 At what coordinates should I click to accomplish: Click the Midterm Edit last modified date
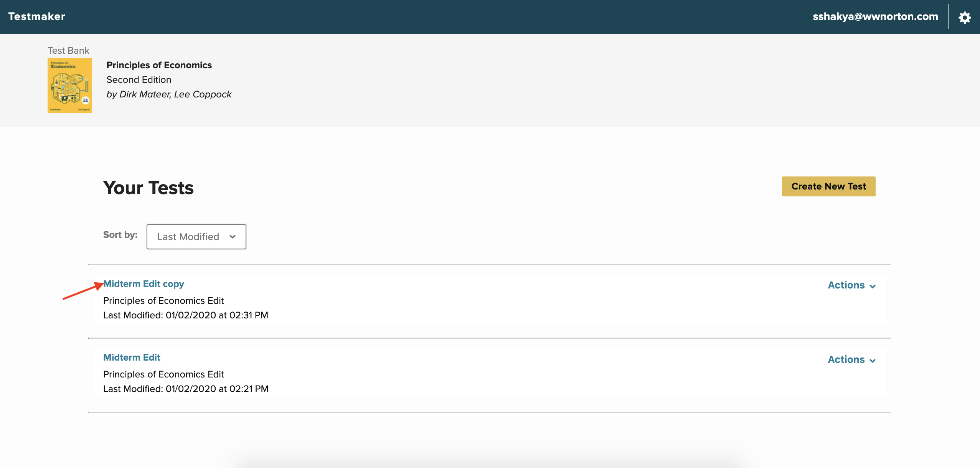185,389
